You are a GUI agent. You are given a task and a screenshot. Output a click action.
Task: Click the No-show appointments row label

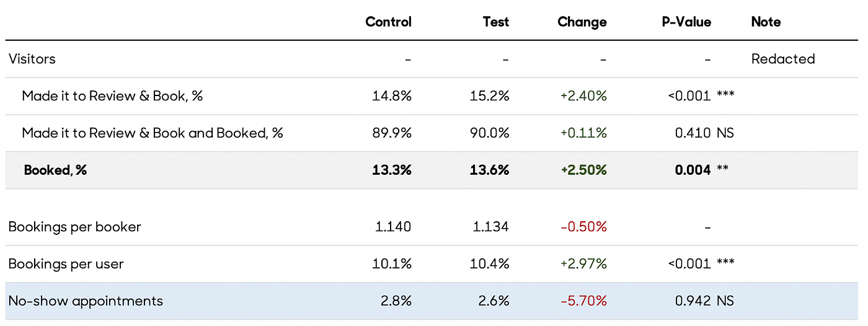point(86,301)
